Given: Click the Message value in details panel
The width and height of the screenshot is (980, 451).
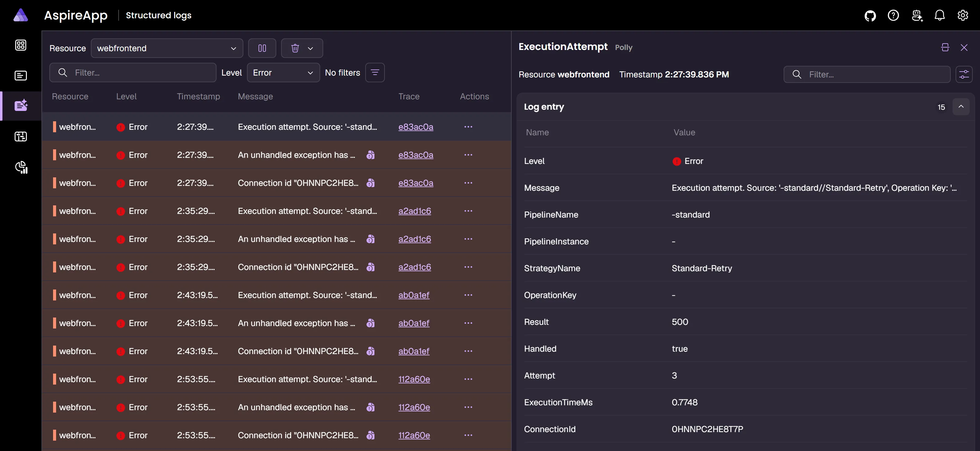Looking at the screenshot, I should tap(814, 188).
